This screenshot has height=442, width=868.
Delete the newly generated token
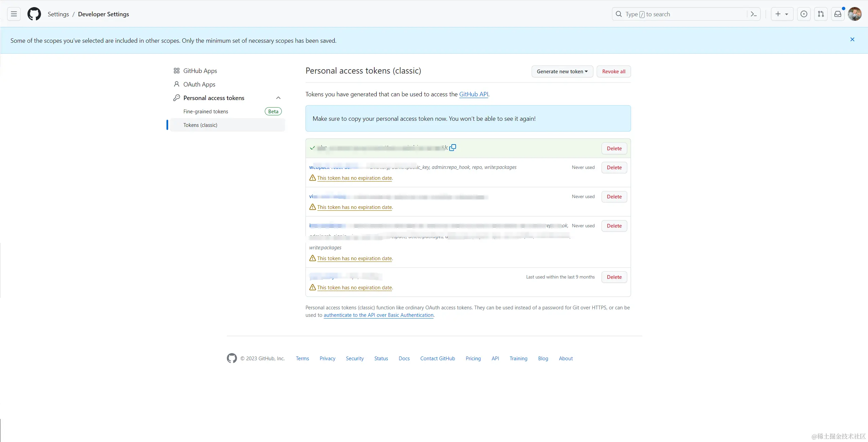point(614,149)
